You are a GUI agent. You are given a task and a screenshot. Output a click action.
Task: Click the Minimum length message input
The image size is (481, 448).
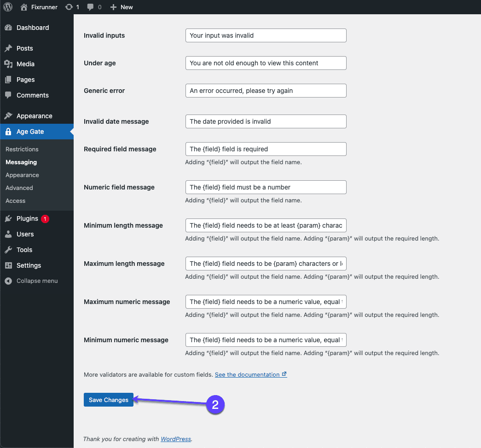point(266,225)
